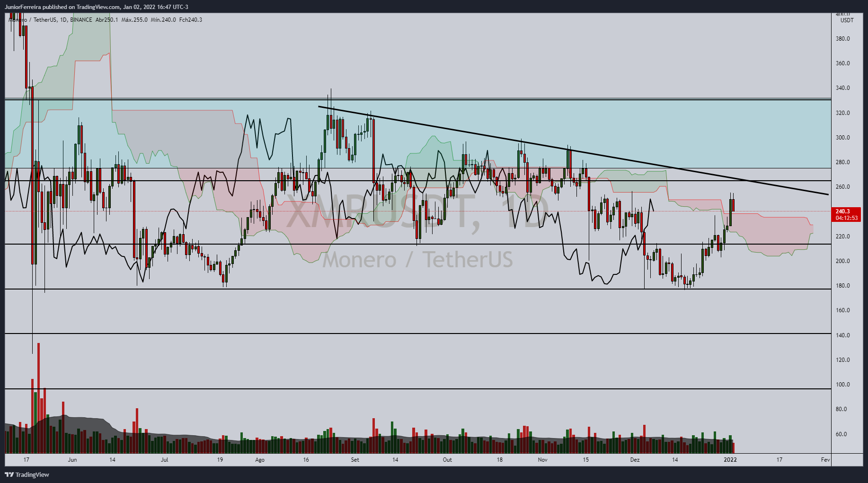Click the 100.0 price axis label

pos(843,385)
